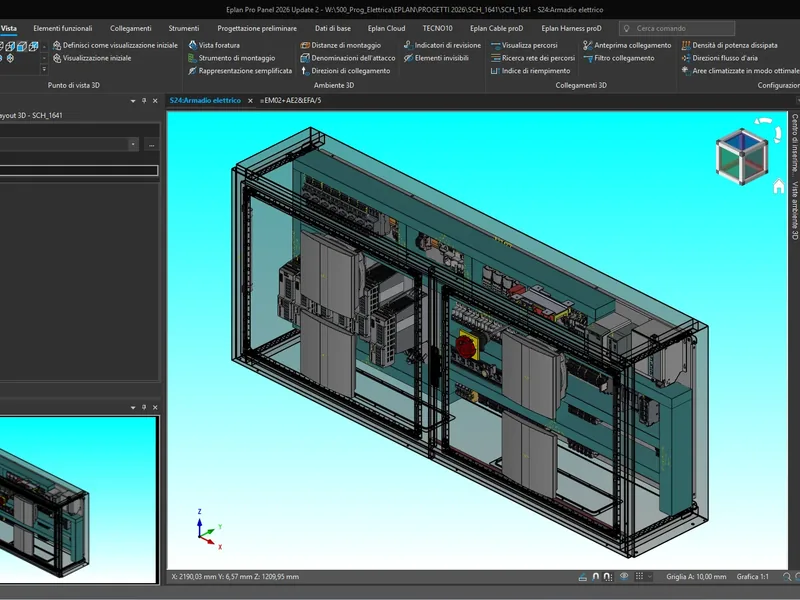This screenshot has width=800, height=600.
Task: Click the home view icon
Action: click(779, 186)
